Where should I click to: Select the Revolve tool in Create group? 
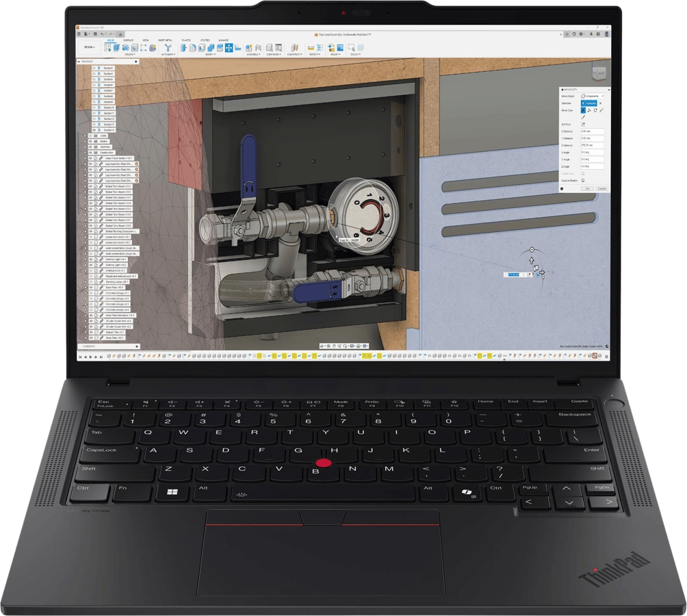coord(126,47)
